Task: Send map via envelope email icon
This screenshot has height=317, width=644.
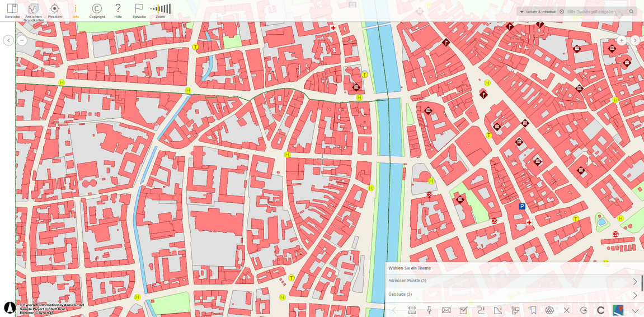Action: pyautogui.click(x=446, y=310)
